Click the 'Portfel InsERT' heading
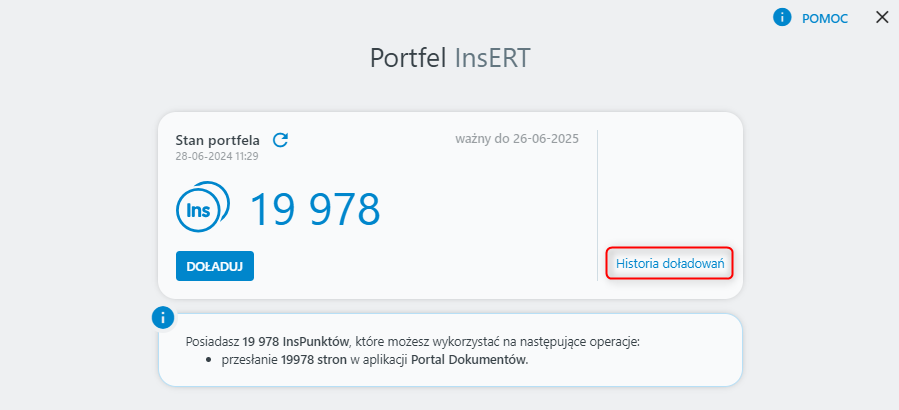This screenshot has width=899, height=410. [x=450, y=58]
